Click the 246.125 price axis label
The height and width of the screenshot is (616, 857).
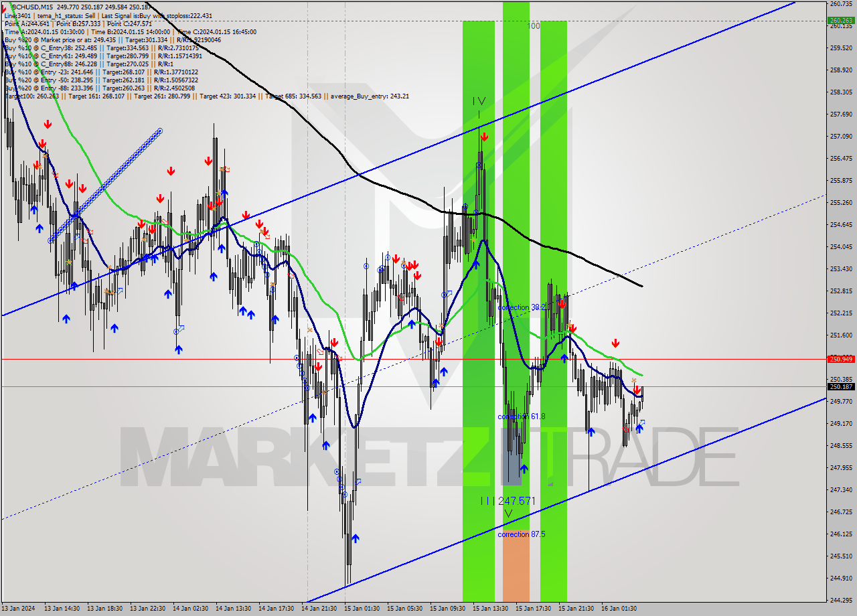click(841, 534)
